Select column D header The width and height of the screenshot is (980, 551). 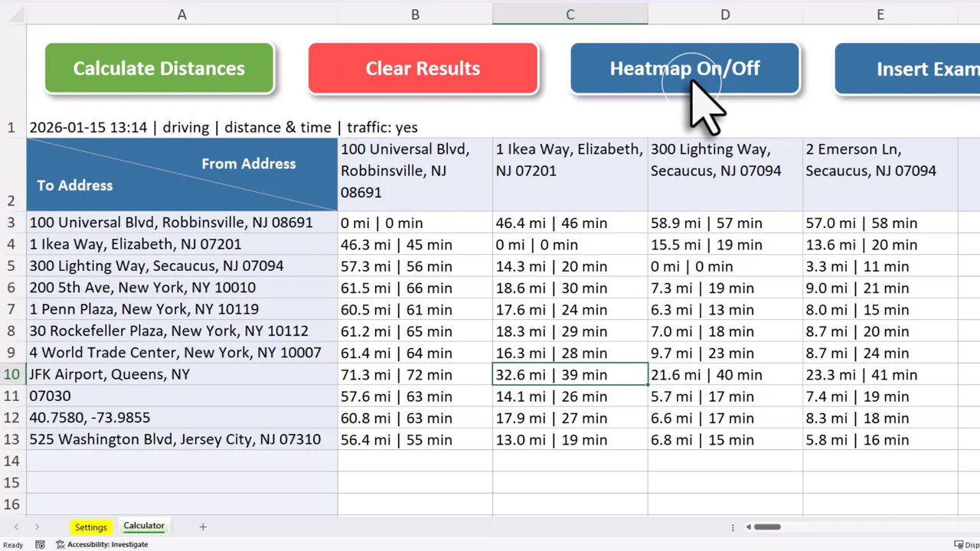point(725,15)
